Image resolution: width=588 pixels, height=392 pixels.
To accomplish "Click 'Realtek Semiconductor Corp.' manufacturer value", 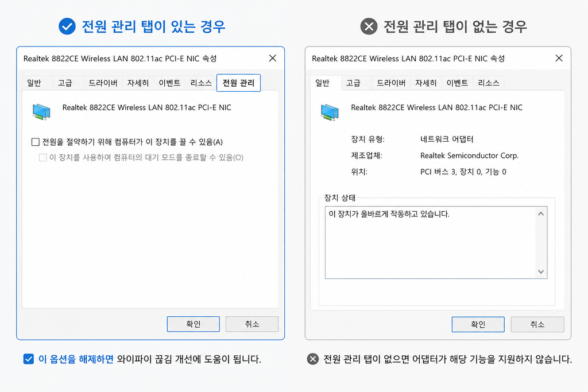I will tap(470, 156).
